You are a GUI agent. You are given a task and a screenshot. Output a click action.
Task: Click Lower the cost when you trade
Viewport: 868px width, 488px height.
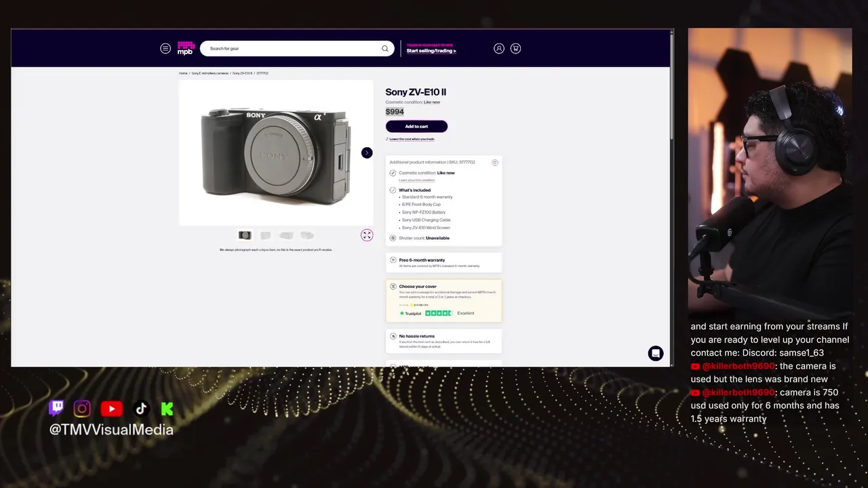click(412, 139)
